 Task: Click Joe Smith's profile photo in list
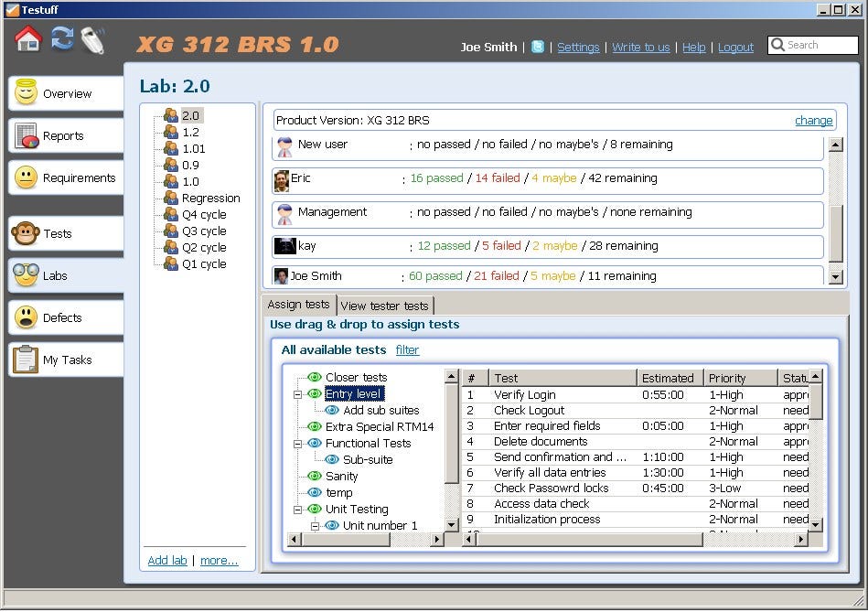coord(281,276)
